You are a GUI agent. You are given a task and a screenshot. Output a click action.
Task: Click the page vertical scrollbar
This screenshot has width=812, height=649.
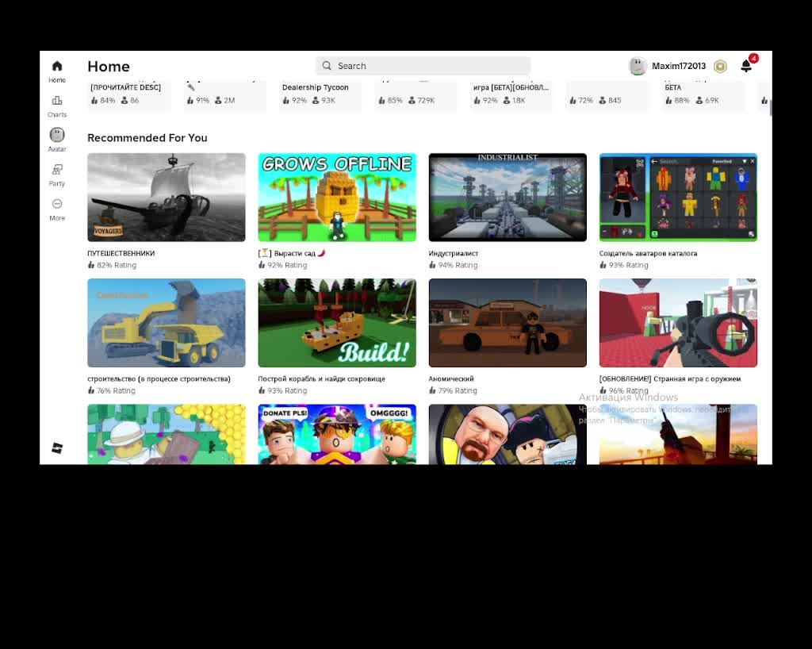pyautogui.click(x=771, y=108)
